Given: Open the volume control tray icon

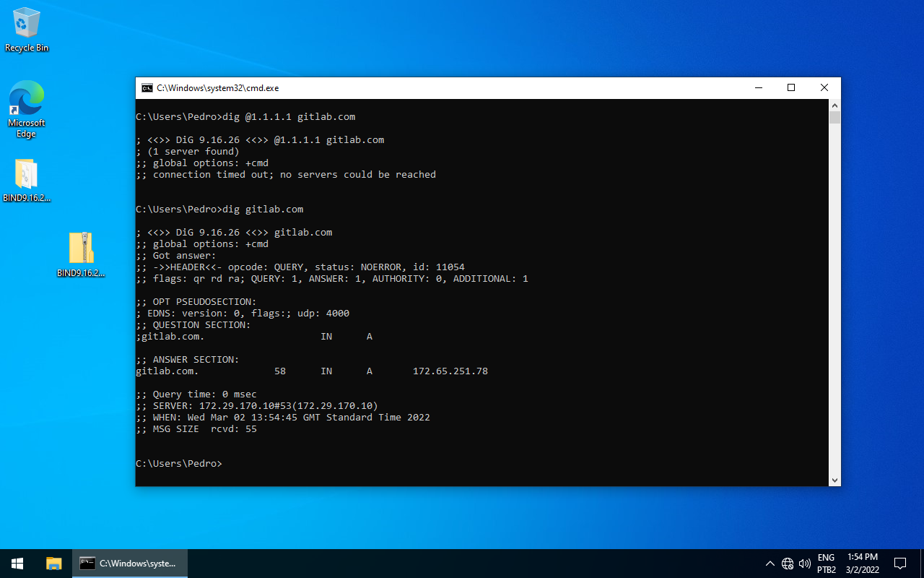Looking at the screenshot, I should pos(805,564).
